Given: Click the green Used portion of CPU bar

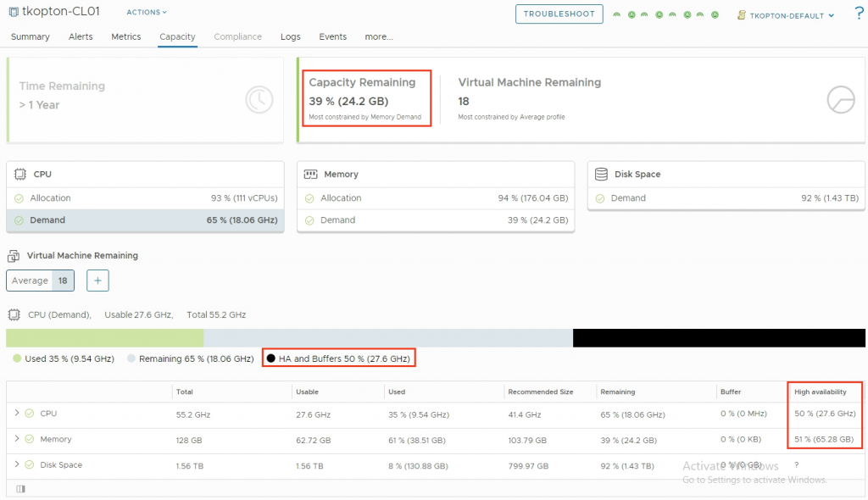Looking at the screenshot, I should 104,338.
